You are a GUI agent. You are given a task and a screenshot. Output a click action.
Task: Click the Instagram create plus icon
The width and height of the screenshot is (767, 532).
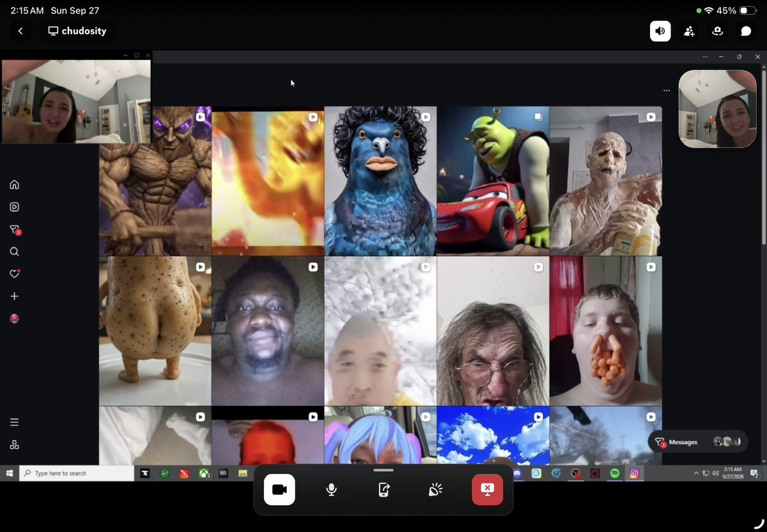point(14,296)
